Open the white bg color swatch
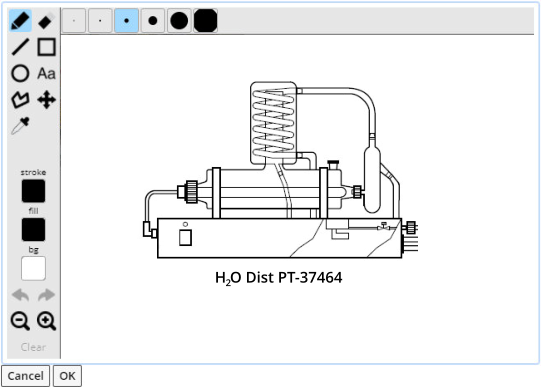Image resolution: width=542 pixels, height=389 pixels. tap(34, 268)
